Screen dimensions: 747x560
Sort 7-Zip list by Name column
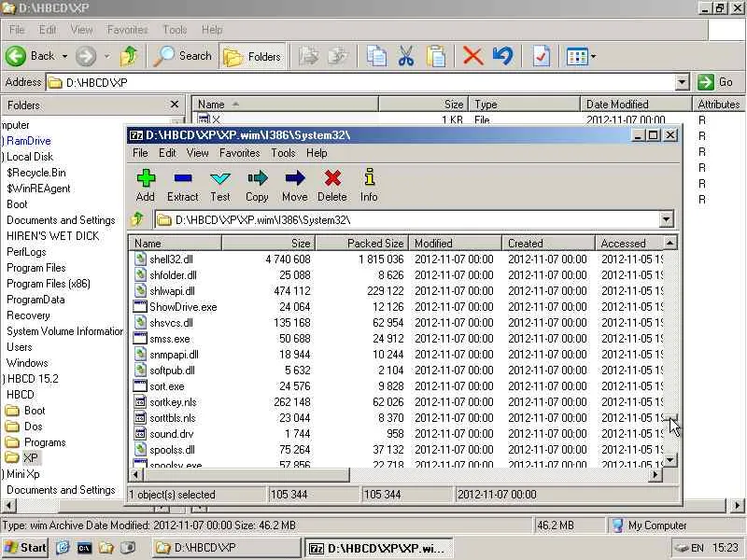point(175,244)
